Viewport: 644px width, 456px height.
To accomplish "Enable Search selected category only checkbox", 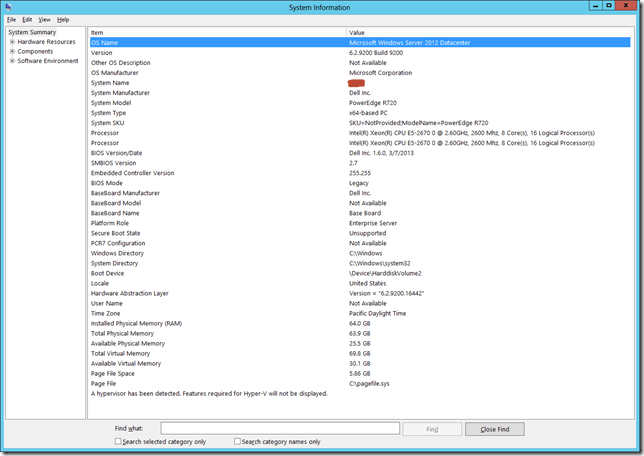I will point(118,441).
